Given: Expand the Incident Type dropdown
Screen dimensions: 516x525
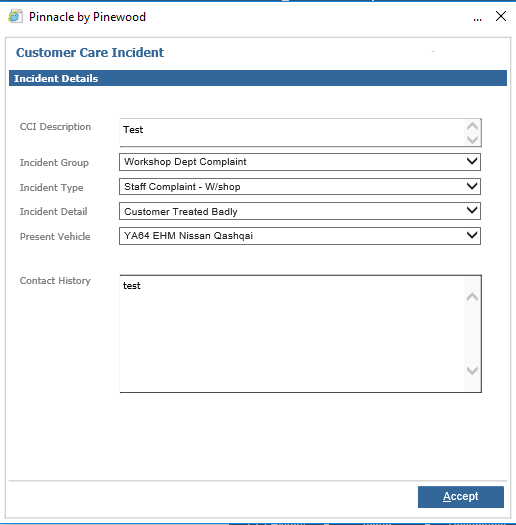Looking at the screenshot, I should tap(300, 187).
